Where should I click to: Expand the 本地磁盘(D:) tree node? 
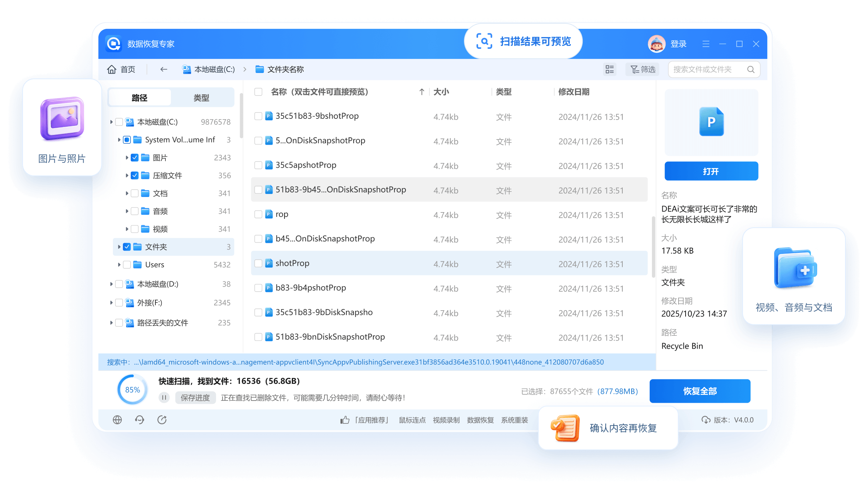pos(111,284)
